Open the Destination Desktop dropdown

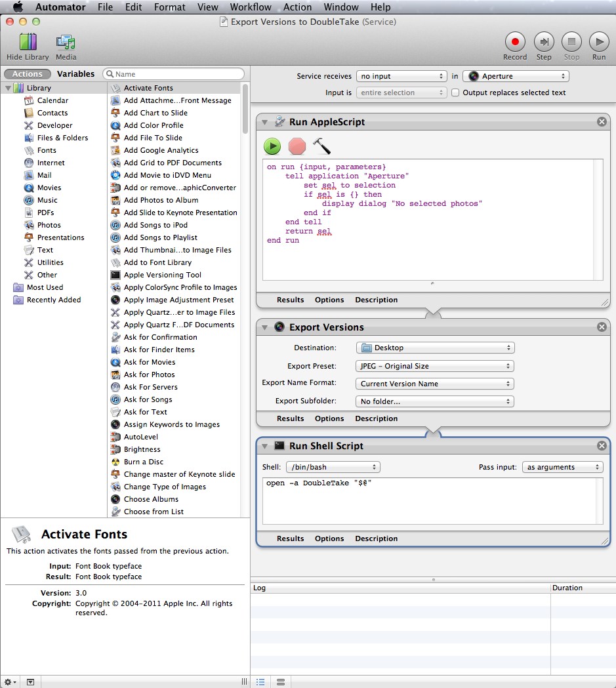(435, 348)
